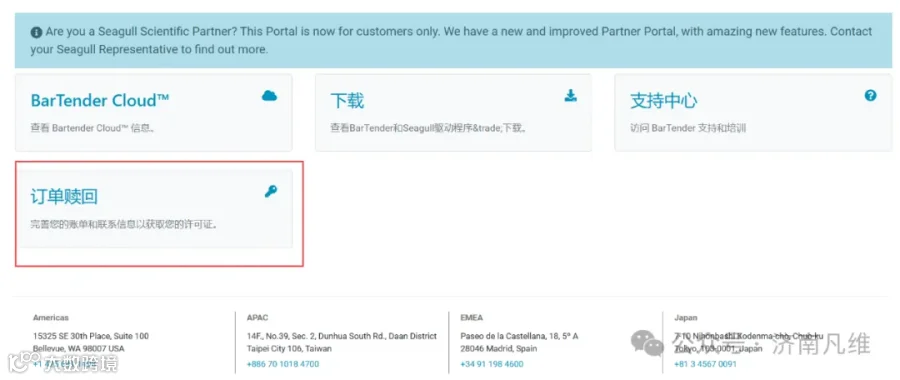Click the Americas region heading

[51, 317]
